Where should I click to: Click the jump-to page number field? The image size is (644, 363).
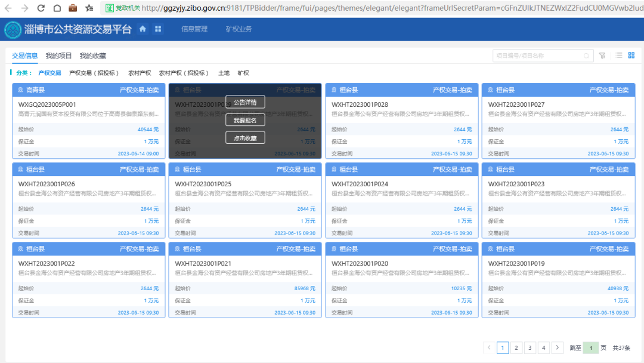(591, 348)
